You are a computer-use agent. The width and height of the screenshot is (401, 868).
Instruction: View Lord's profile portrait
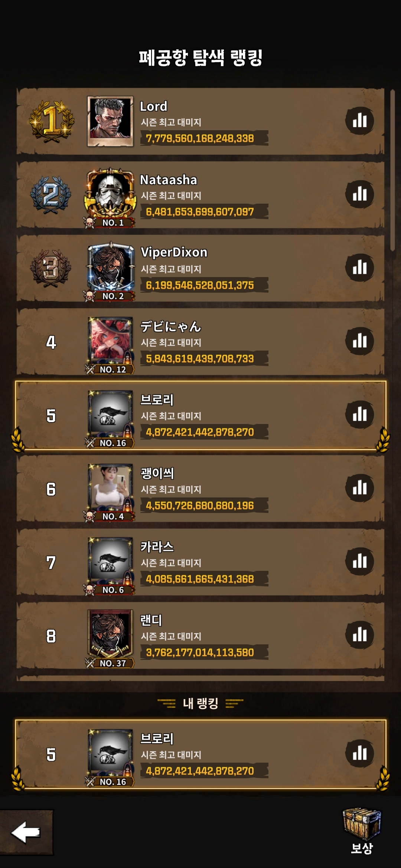(110, 122)
